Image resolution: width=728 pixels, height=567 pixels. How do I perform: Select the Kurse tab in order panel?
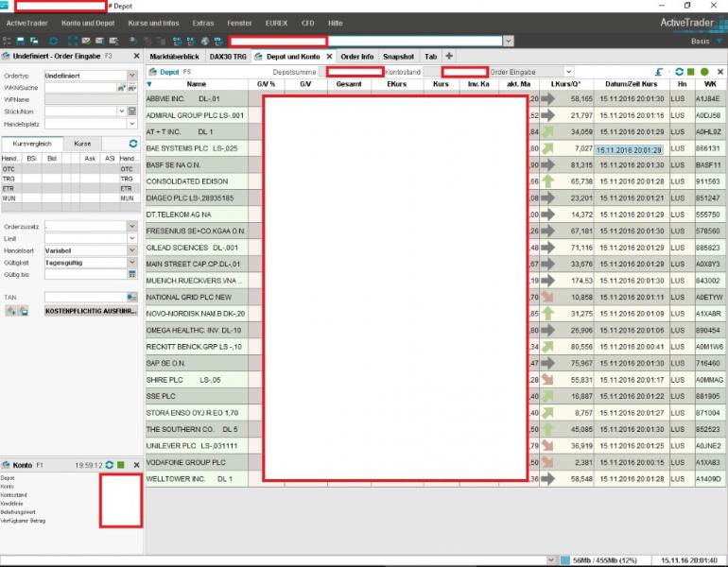[x=83, y=143]
